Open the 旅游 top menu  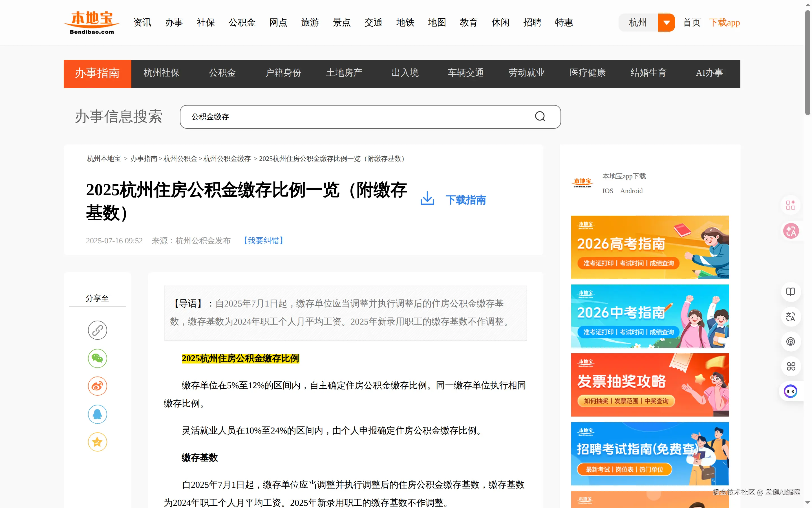pos(310,23)
